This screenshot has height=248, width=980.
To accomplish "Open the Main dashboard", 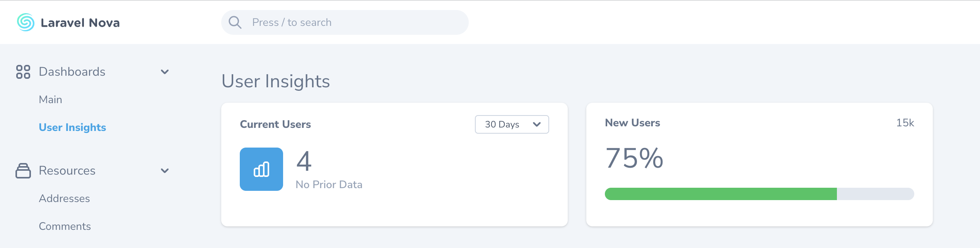I will pos(51,100).
